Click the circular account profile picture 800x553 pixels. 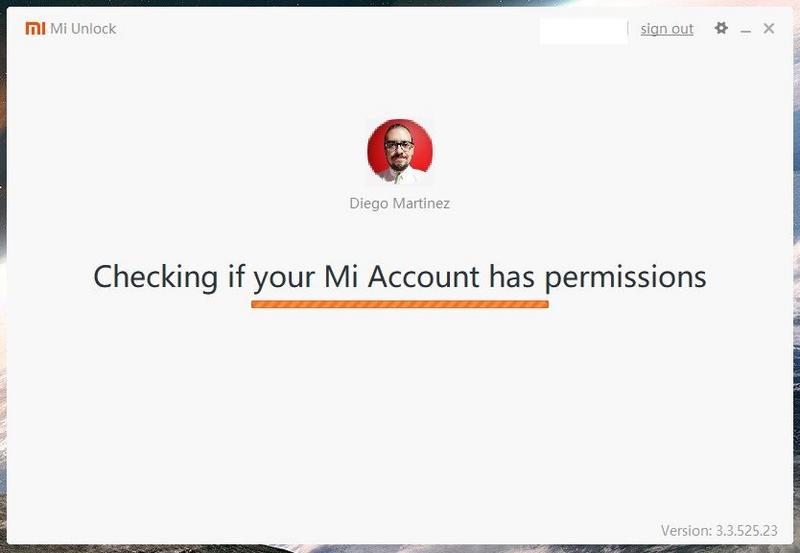point(399,151)
